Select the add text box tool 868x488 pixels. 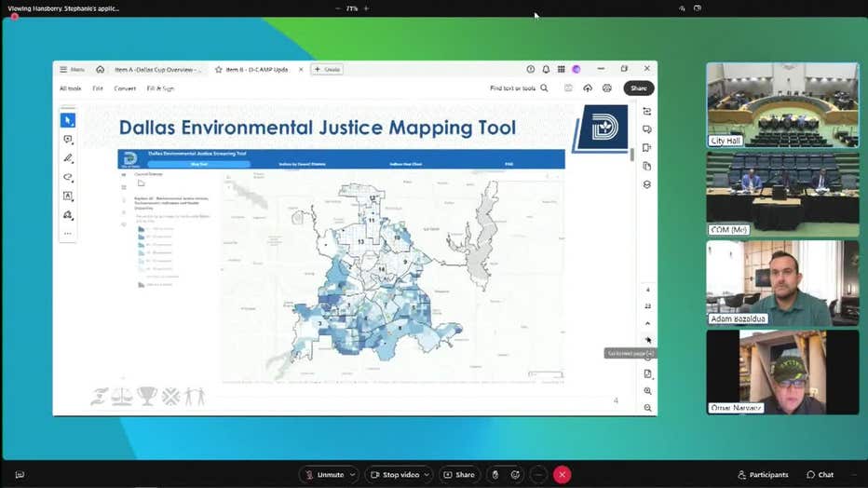(68, 196)
